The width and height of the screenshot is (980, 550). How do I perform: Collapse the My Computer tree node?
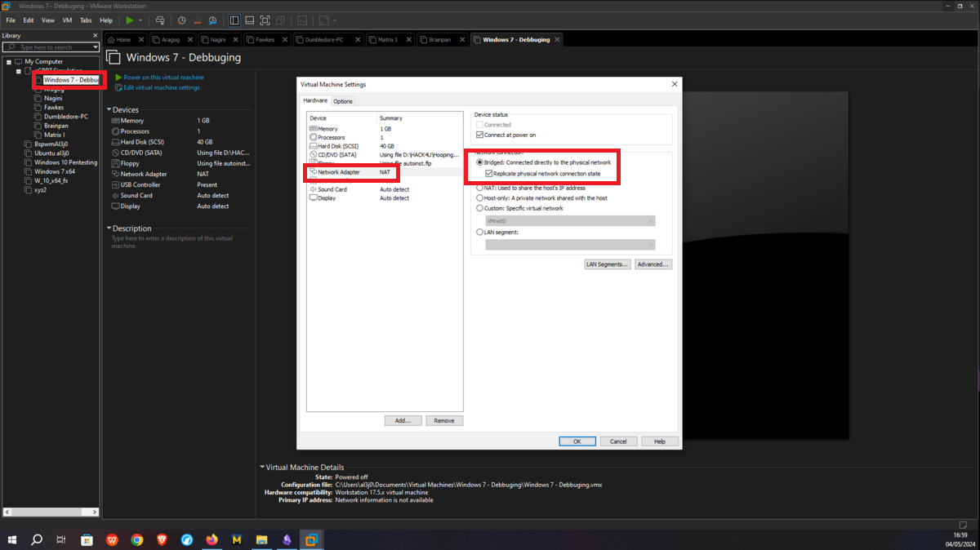point(9,61)
